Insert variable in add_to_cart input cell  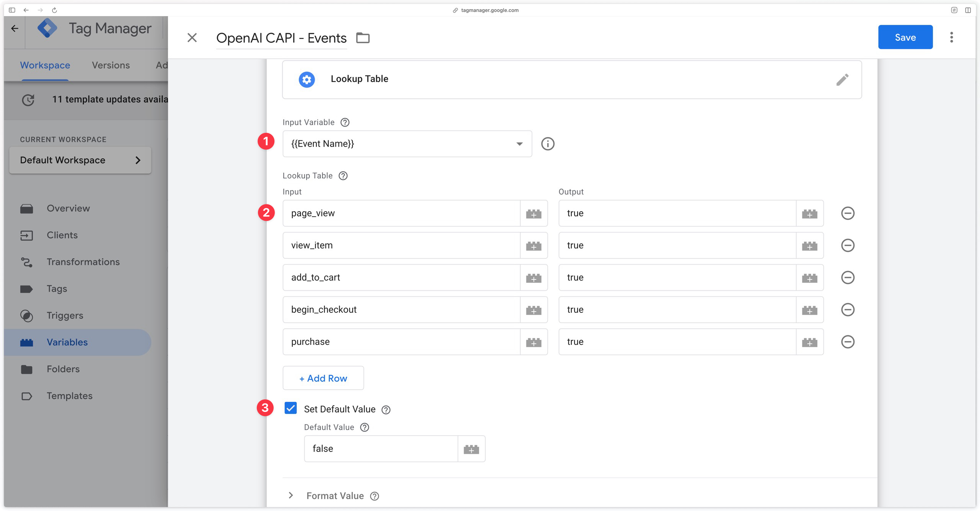pyautogui.click(x=534, y=278)
